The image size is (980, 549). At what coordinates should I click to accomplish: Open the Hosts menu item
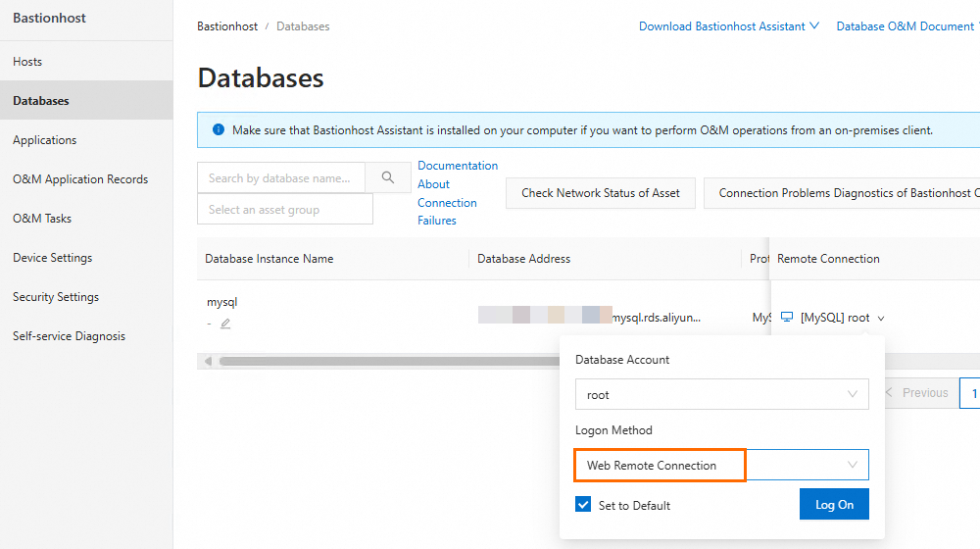click(27, 62)
